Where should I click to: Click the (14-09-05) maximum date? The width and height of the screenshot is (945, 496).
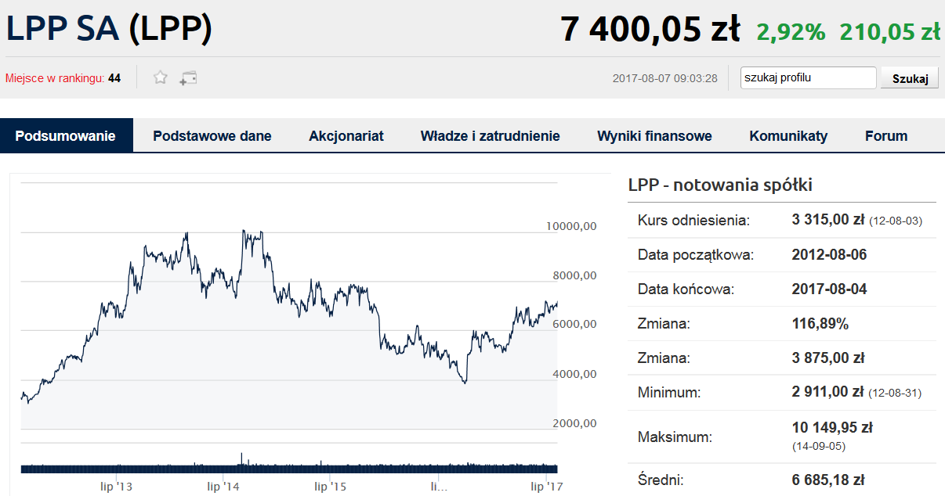(x=818, y=447)
